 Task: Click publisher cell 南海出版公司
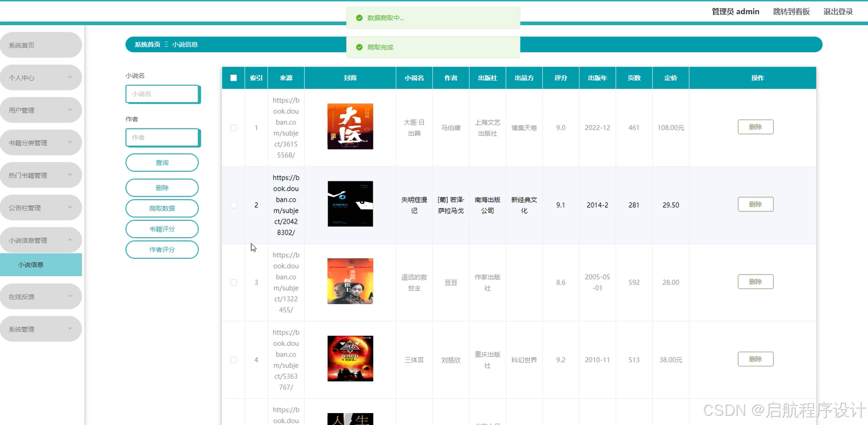coord(487,205)
